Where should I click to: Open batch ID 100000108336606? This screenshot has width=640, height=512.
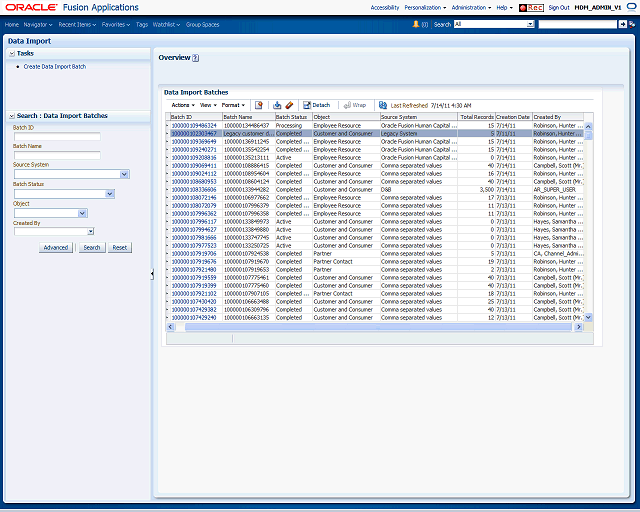coord(194,190)
